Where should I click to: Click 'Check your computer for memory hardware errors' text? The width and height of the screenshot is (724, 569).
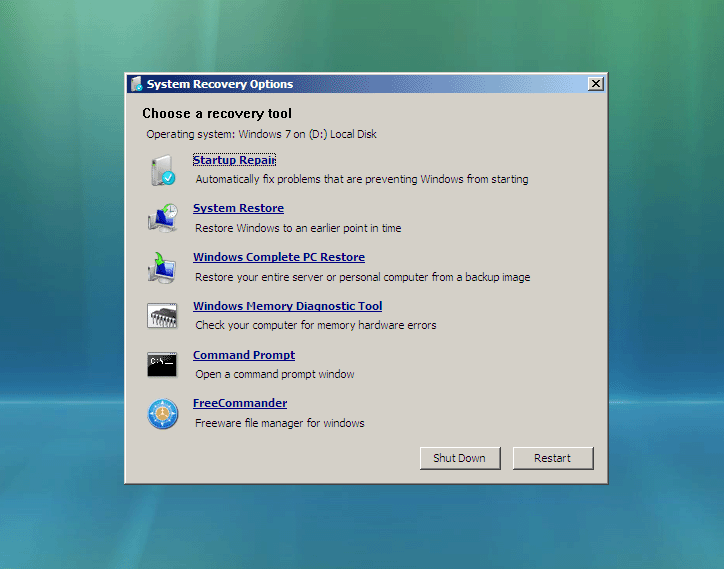click(316, 325)
